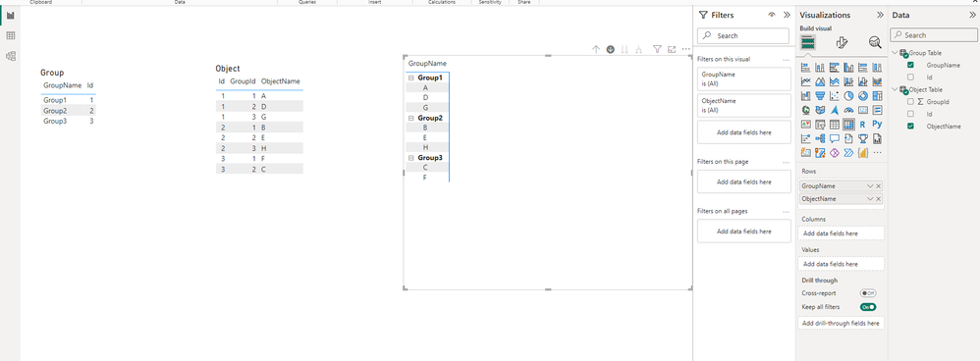Turn on drill down mode circle icon
Viewport: 980px width, 361px height.
(x=610, y=49)
